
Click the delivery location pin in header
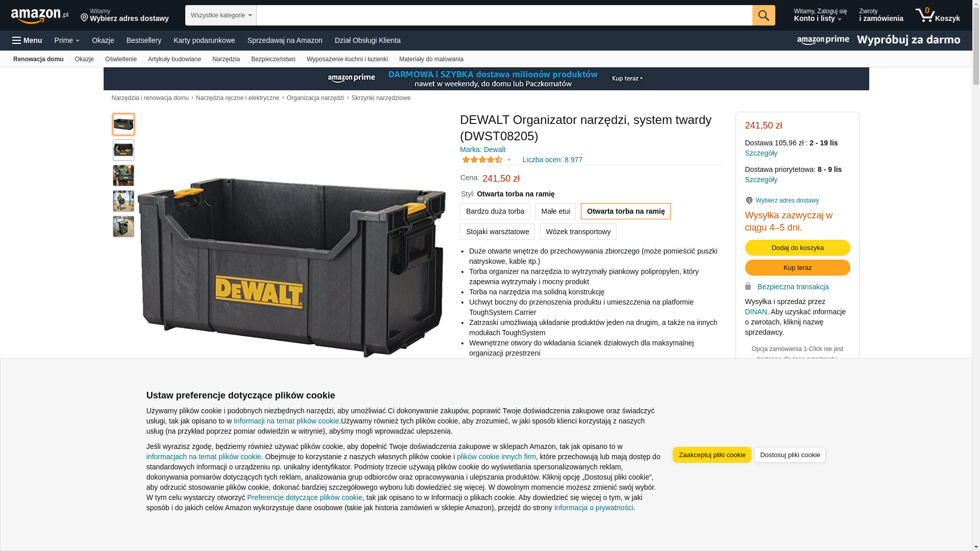pyautogui.click(x=84, y=18)
